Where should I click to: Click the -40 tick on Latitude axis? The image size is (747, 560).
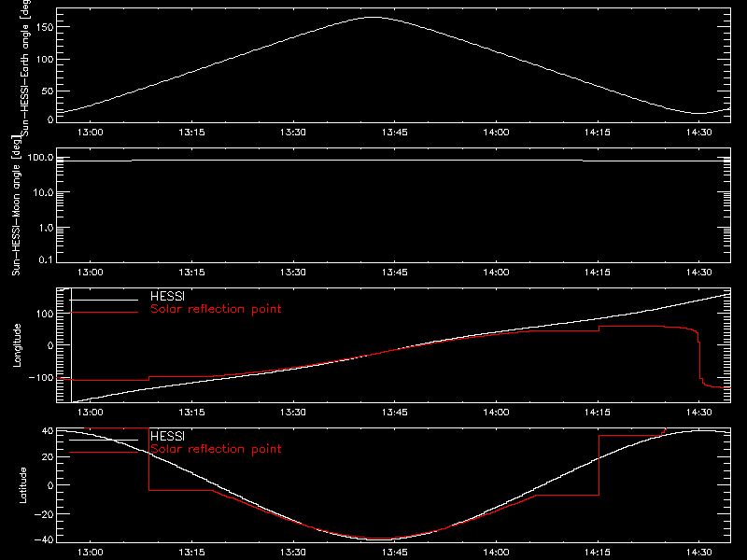[44, 540]
